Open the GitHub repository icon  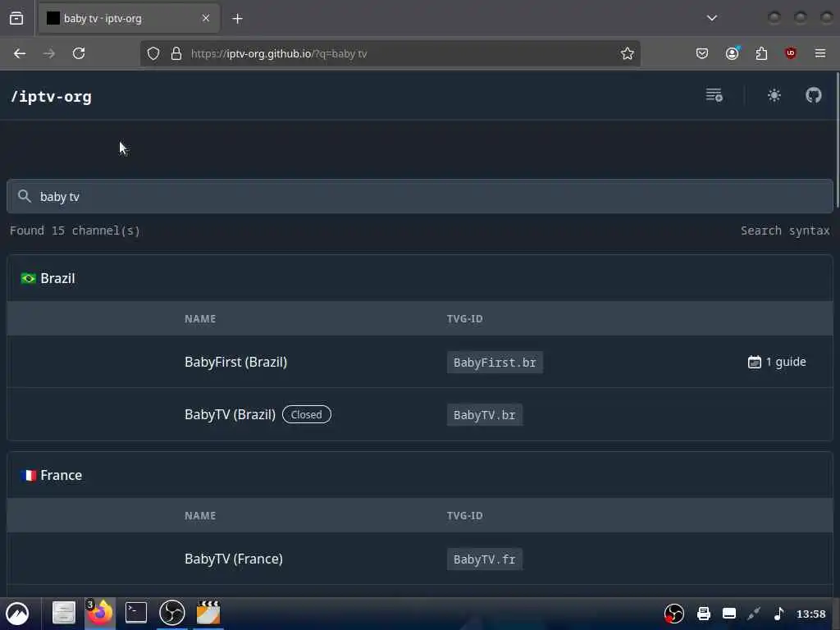[813, 95]
